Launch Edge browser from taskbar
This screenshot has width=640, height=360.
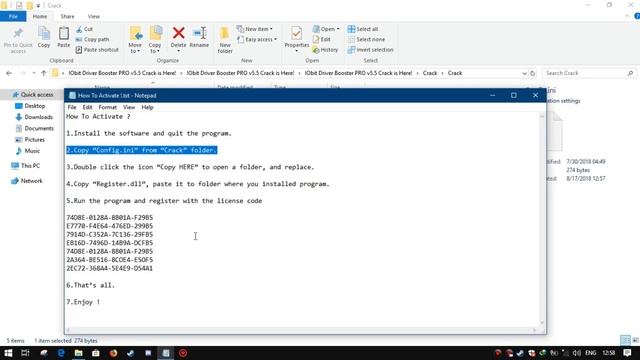61,353
